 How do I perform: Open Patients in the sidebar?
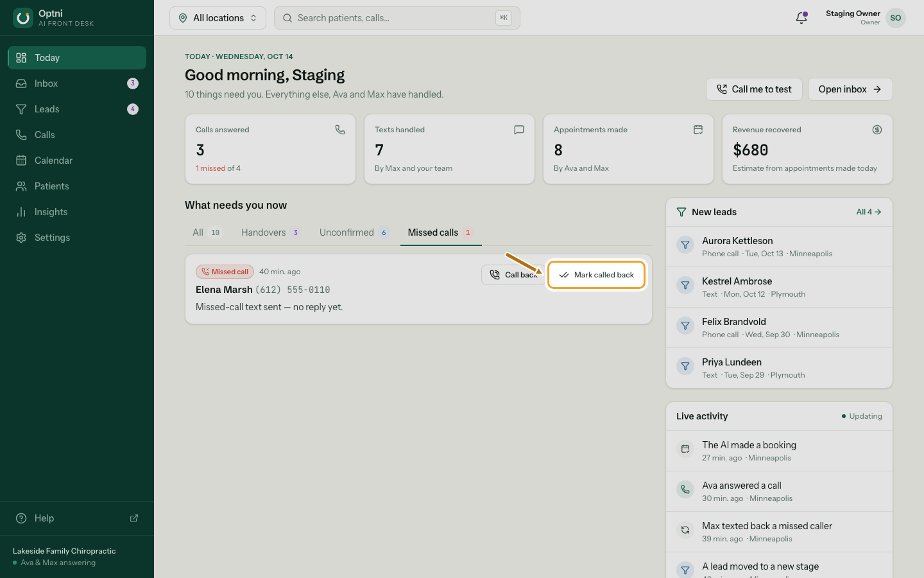coord(77,186)
